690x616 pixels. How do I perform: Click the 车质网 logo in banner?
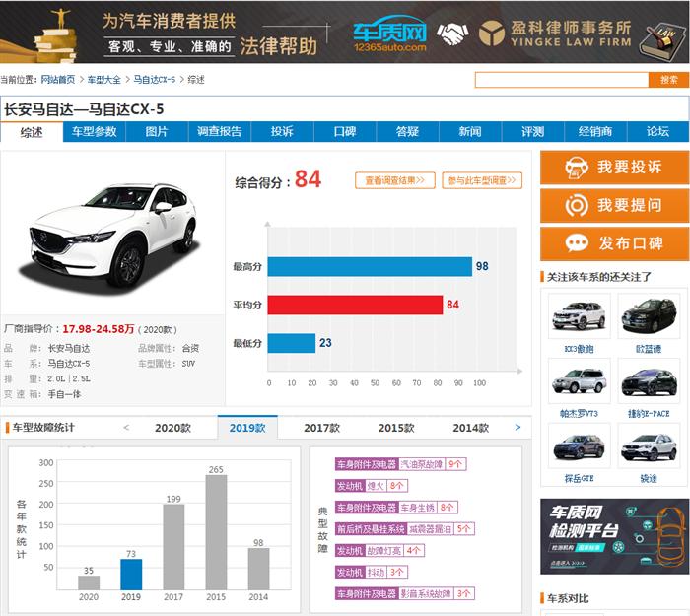(390, 34)
